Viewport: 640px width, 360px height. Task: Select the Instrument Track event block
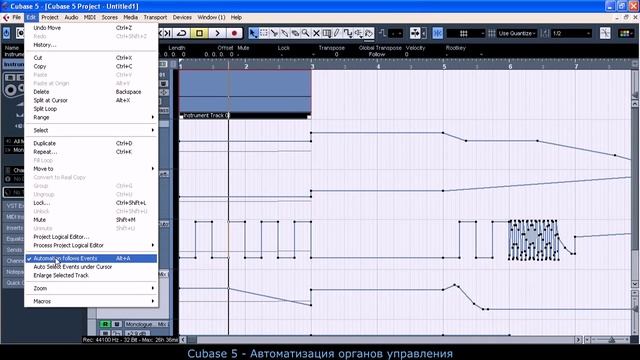coord(245,94)
